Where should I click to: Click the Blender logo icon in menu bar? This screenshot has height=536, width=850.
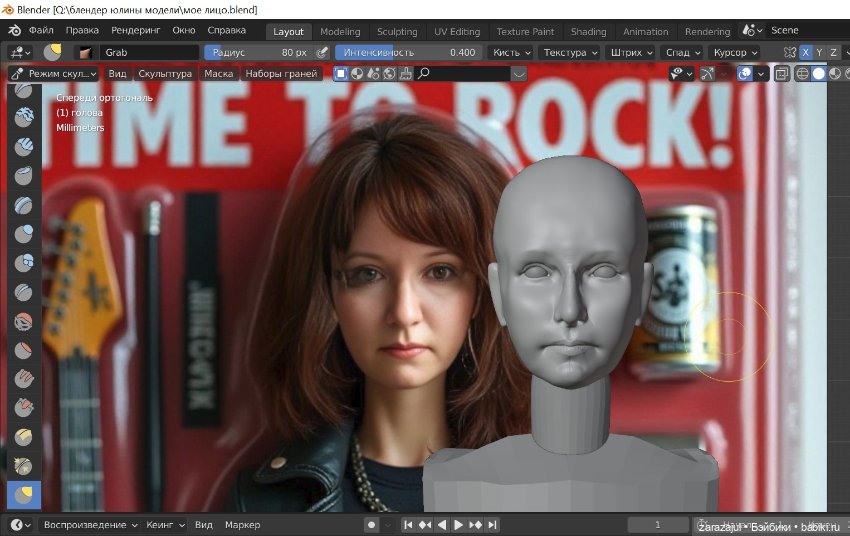click(x=14, y=31)
